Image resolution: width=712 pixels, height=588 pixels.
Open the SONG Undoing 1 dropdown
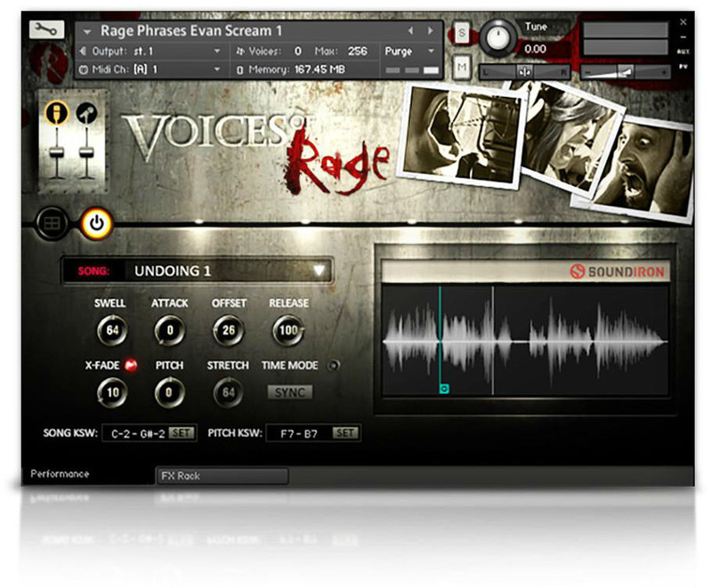(x=198, y=270)
